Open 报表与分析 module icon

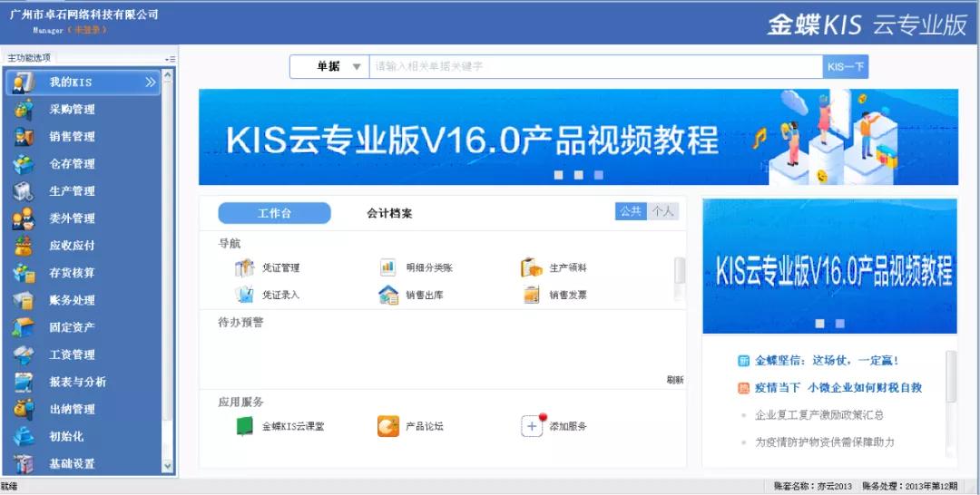[24, 382]
